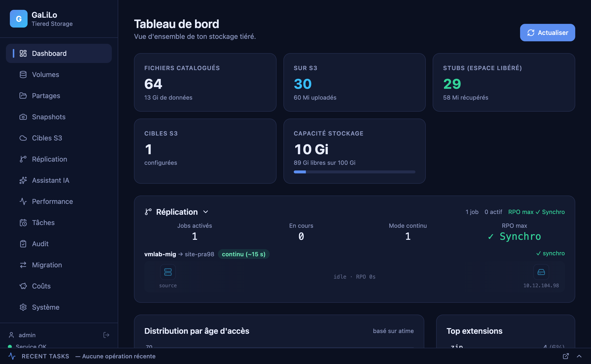
Task: Open the Audit page
Action: (x=59, y=244)
